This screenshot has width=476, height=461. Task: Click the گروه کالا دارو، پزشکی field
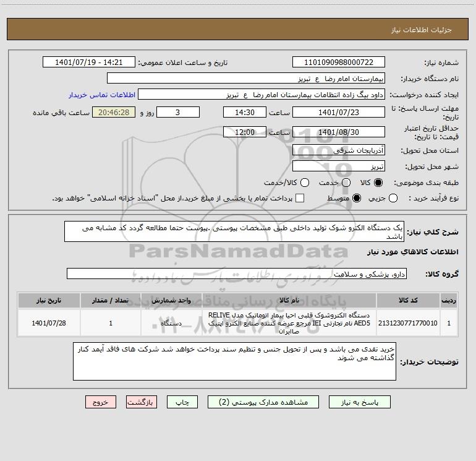237,274
